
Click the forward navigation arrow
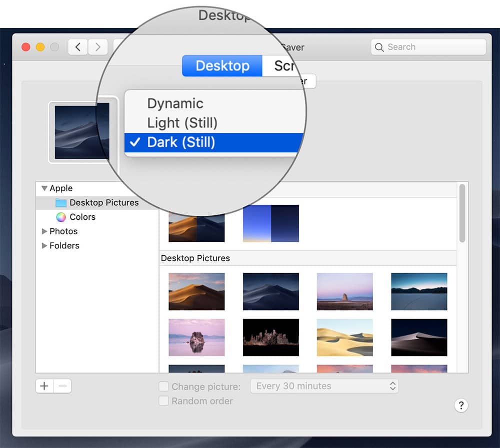pyautogui.click(x=98, y=46)
